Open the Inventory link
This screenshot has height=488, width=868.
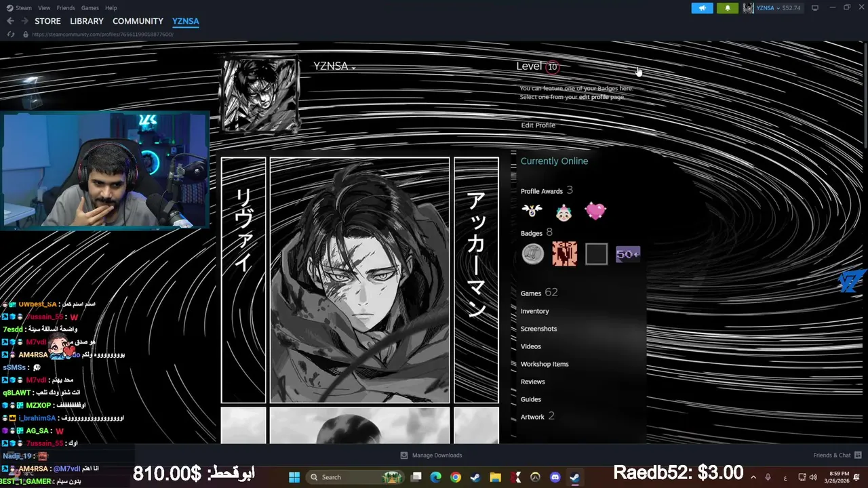(534, 311)
